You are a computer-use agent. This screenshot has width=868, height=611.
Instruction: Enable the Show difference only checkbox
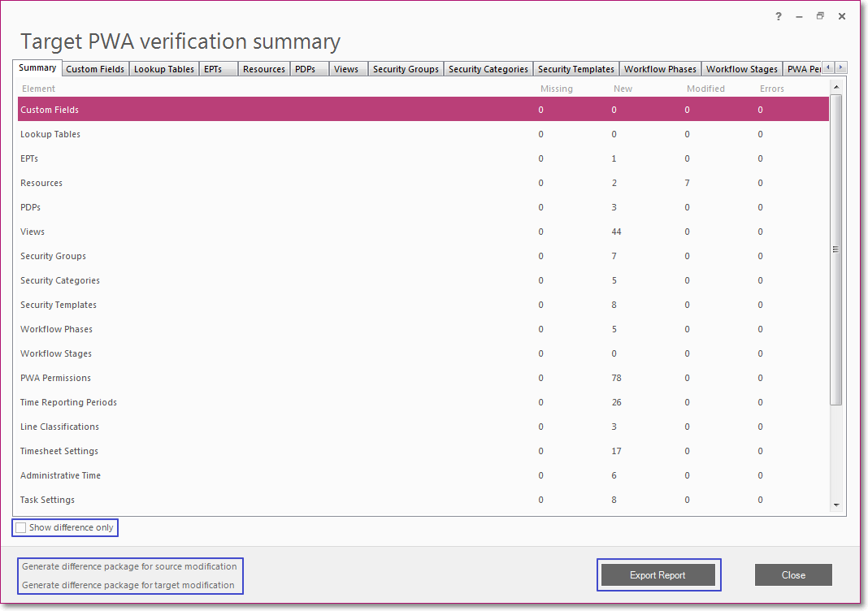[x=21, y=528]
